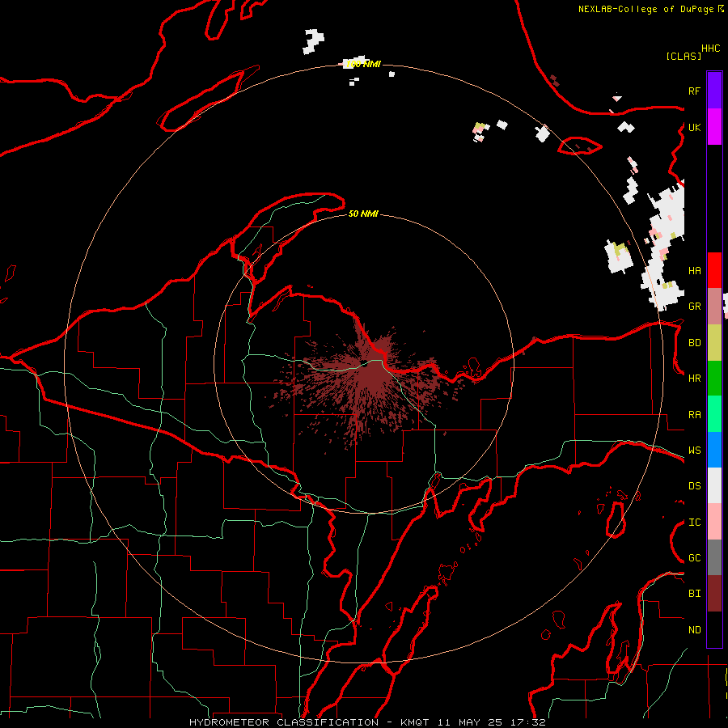Click the 'HA' legend label text
The width and height of the screenshot is (728, 728).
coord(694,270)
